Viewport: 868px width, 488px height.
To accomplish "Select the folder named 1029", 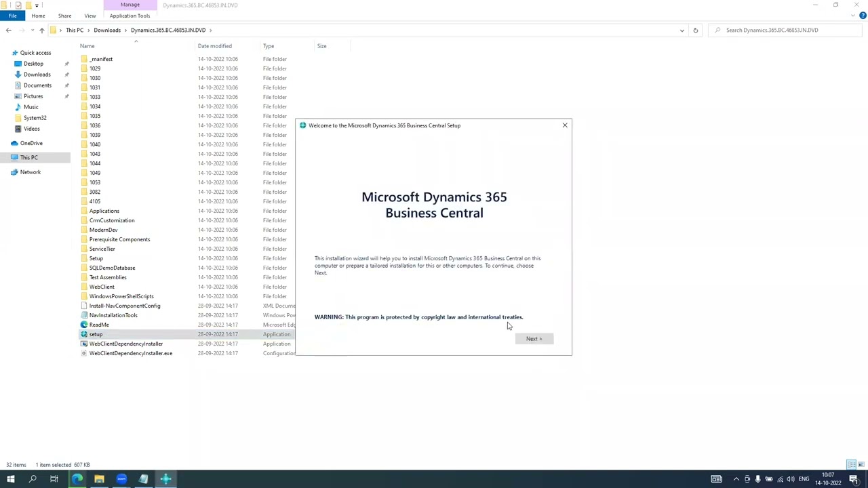I will (95, 68).
